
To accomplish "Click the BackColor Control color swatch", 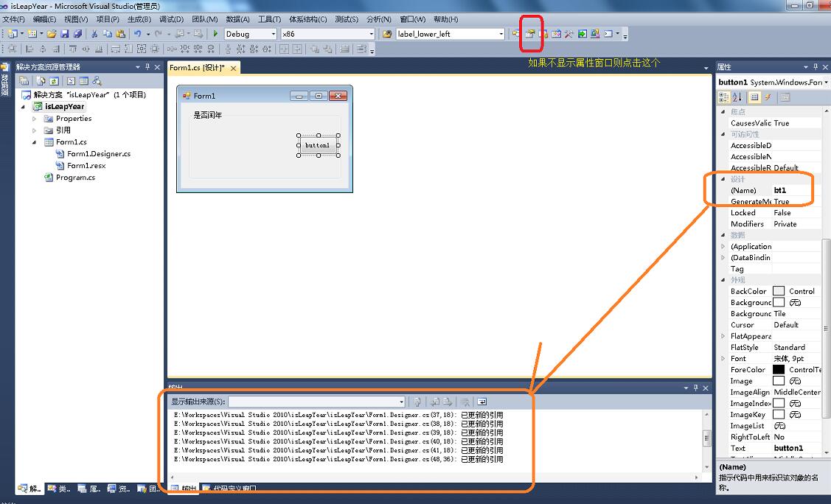I will tap(779, 291).
